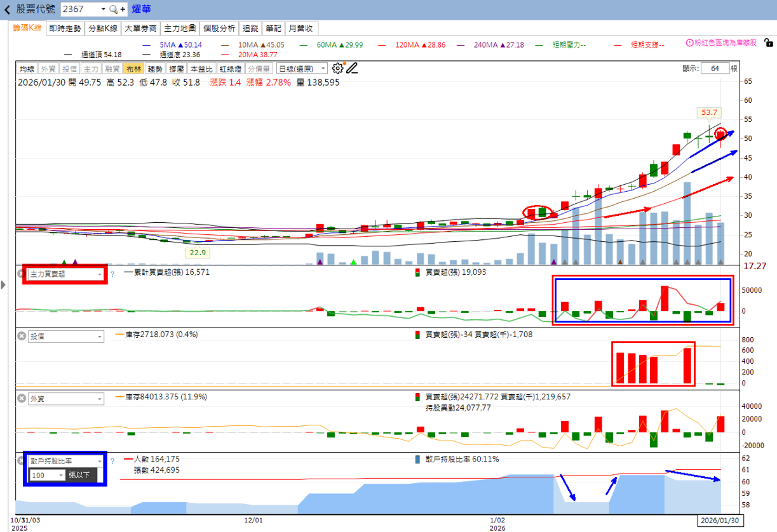This screenshot has height=532, width=777.
Task: Switch to the 追蹤 tab
Action: (x=250, y=28)
